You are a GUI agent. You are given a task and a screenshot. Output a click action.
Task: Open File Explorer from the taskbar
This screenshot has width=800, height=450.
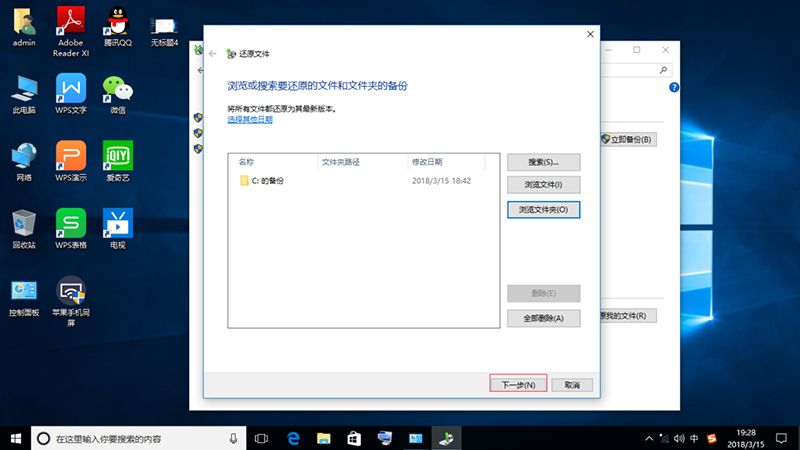click(x=323, y=438)
